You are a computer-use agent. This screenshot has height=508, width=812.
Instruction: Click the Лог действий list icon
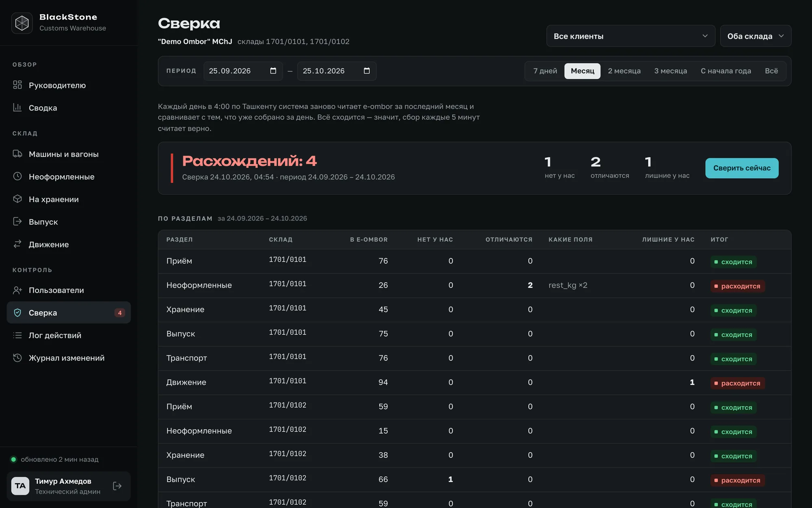coord(17,335)
